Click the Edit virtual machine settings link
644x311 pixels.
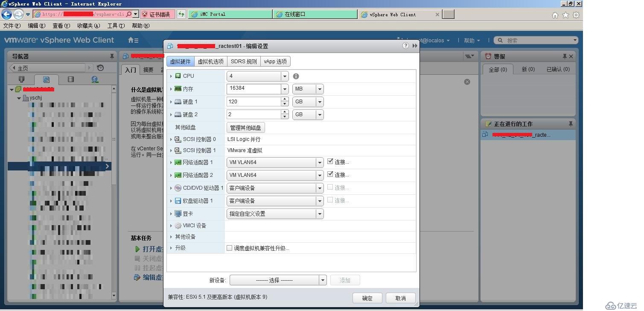click(152, 277)
